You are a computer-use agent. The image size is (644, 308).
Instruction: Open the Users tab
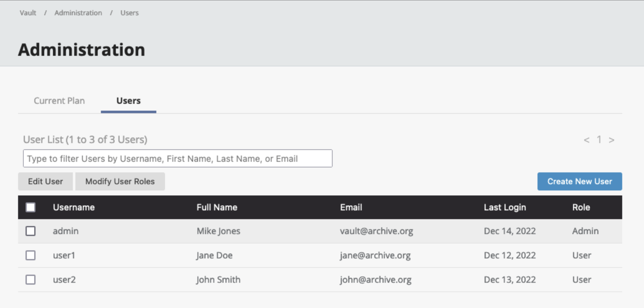click(128, 101)
